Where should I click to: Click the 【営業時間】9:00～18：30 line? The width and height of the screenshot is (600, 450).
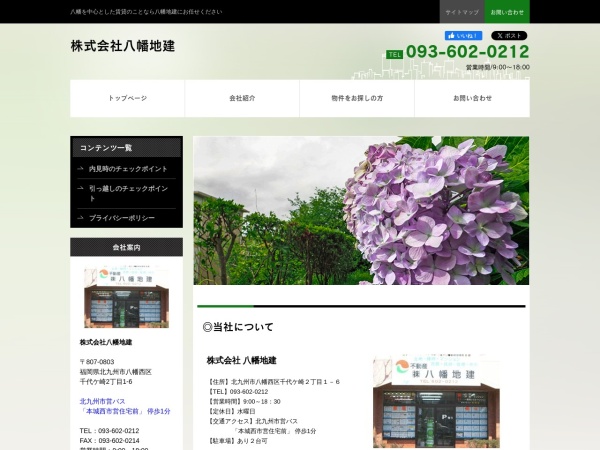pos(243,401)
